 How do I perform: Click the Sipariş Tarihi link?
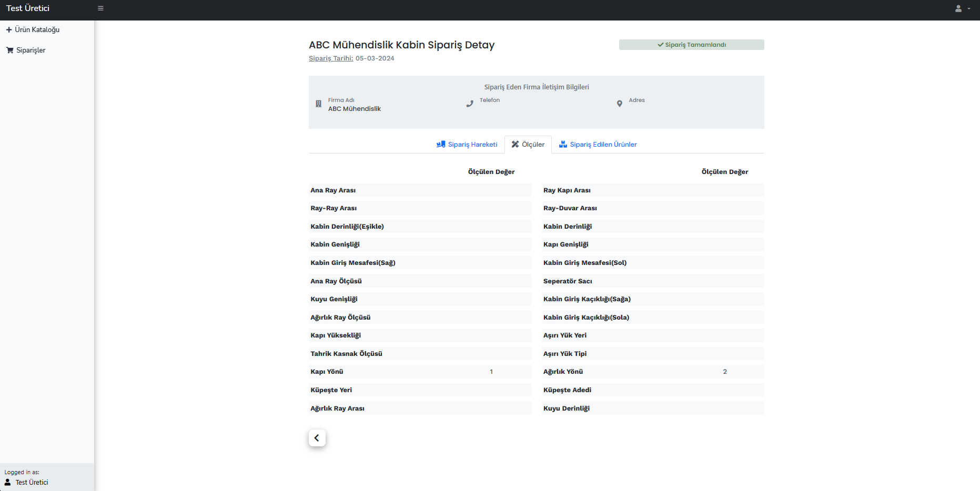point(330,58)
